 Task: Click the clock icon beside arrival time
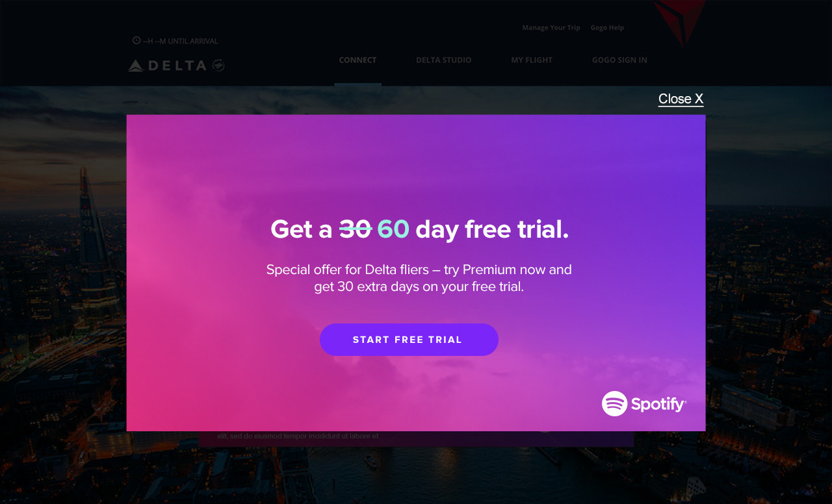pyautogui.click(x=136, y=40)
